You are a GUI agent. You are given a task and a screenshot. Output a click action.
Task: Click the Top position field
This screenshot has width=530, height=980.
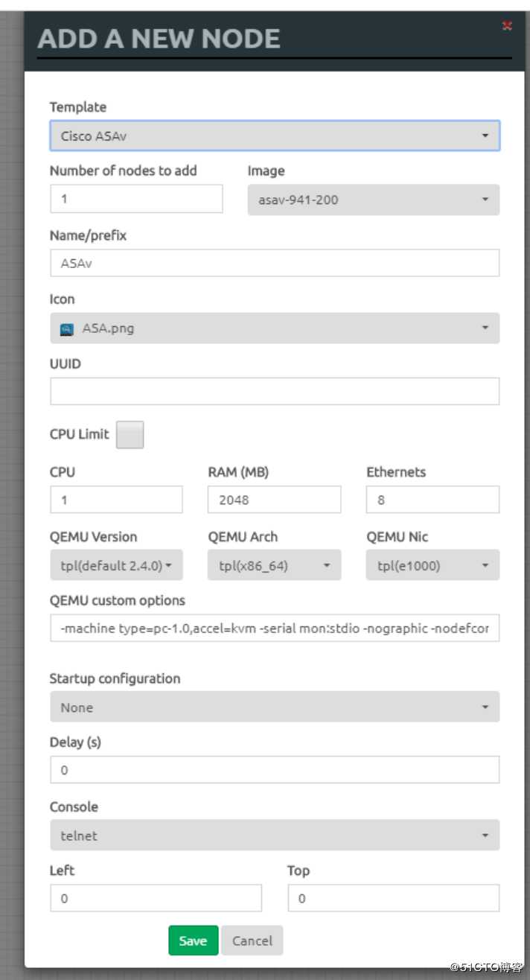coord(394,898)
